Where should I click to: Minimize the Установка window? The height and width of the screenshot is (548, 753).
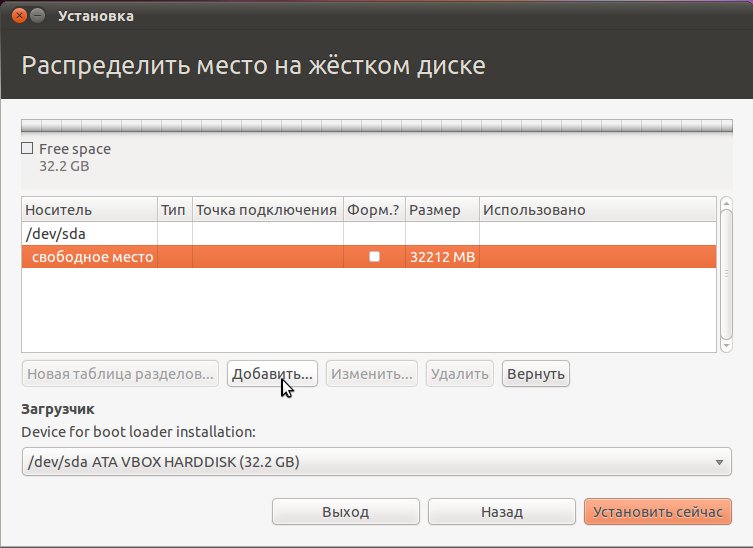click(x=37, y=16)
